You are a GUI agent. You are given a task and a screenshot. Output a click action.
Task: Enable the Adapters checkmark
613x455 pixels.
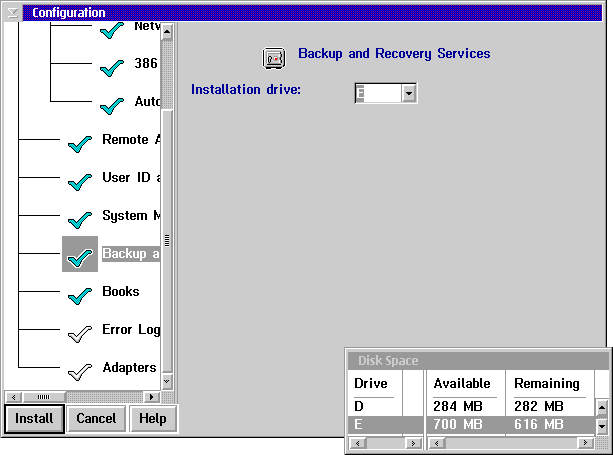tap(80, 372)
